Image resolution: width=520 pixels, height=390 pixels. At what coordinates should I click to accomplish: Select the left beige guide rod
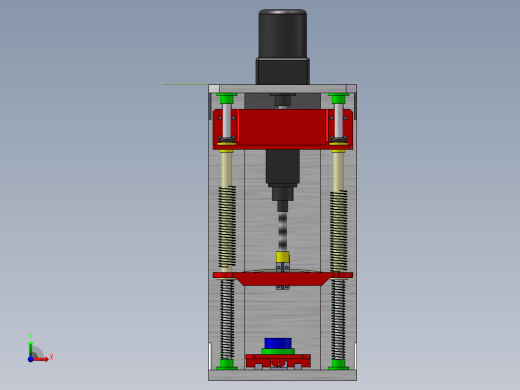point(227,169)
